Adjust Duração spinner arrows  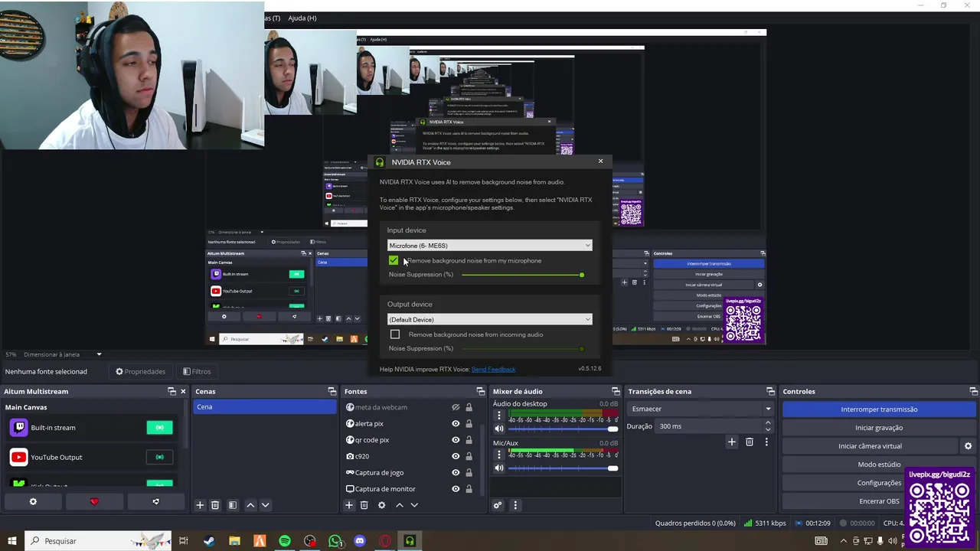pyautogui.click(x=768, y=425)
